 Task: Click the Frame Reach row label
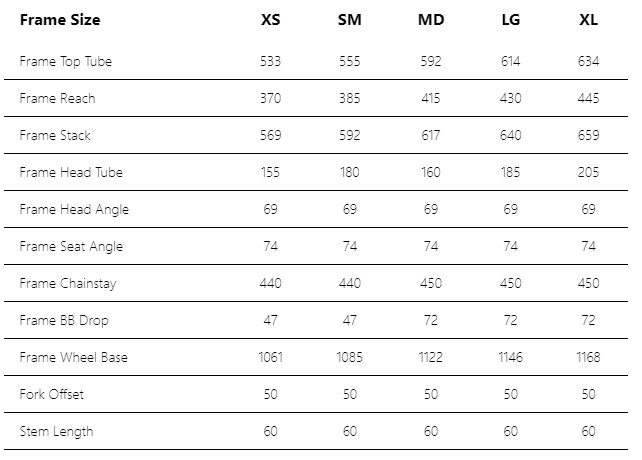(57, 98)
